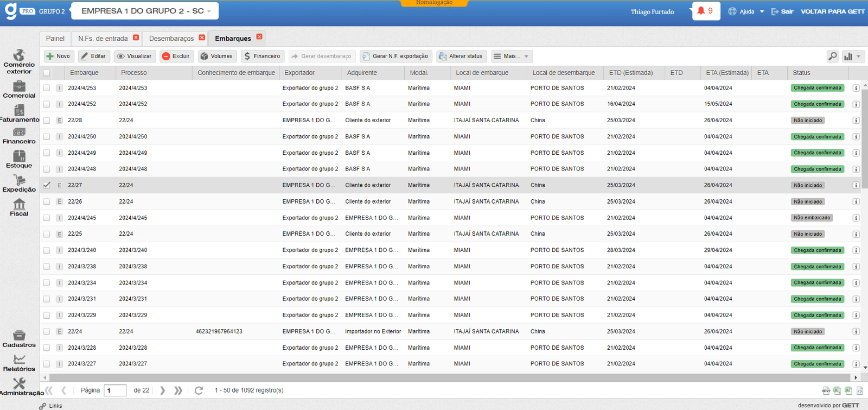Screen dimensions: 868x410
Task: Open the Comércio exterior module in sidebar
Action: (19, 61)
